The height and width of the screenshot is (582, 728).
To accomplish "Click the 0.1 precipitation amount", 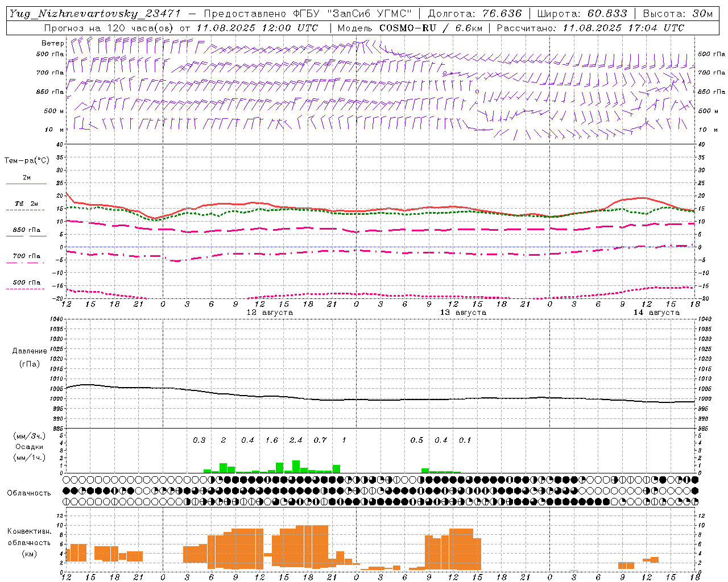I will [465, 440].
